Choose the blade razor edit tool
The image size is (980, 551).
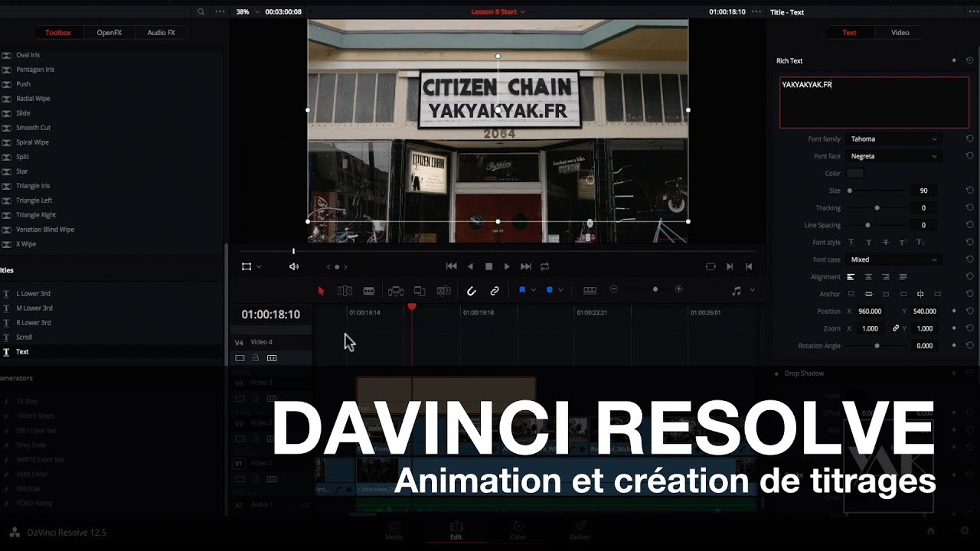369,291
